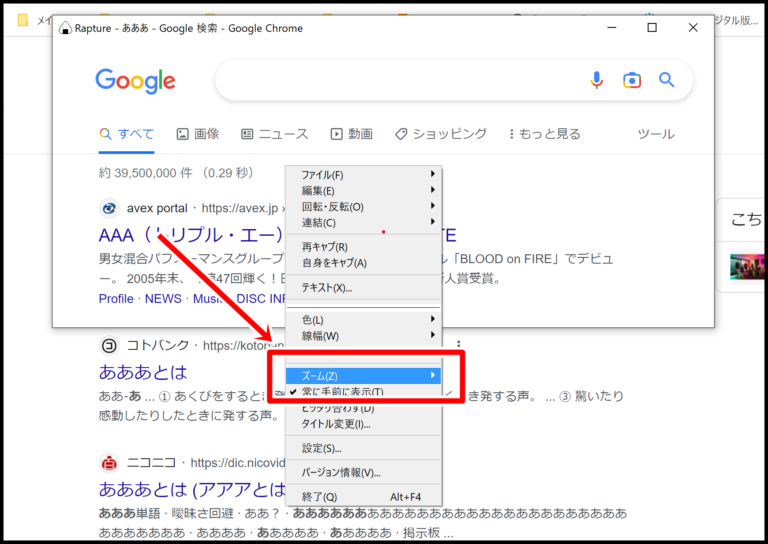Click the Rapture window title icon

[x=65, y=28]
